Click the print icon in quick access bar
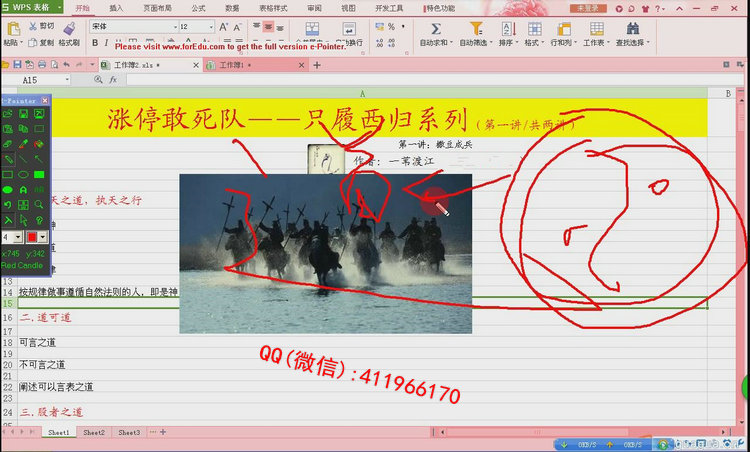The height and width of the screenshot is (452, 750). 42,65
